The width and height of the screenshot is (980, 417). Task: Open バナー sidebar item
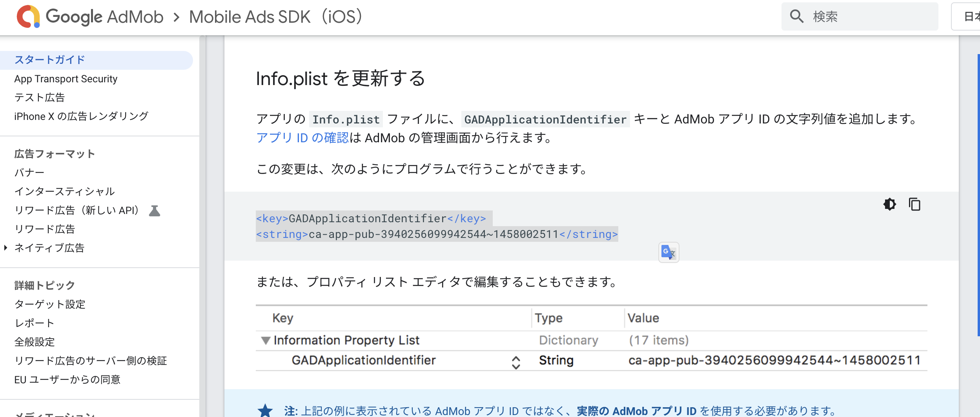[x=29, y=173]
